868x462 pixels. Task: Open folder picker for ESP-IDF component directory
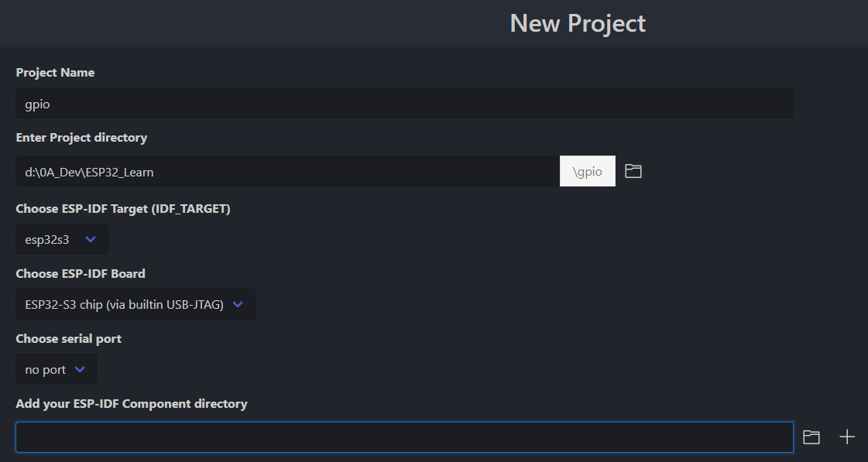(x=811, y=437)
